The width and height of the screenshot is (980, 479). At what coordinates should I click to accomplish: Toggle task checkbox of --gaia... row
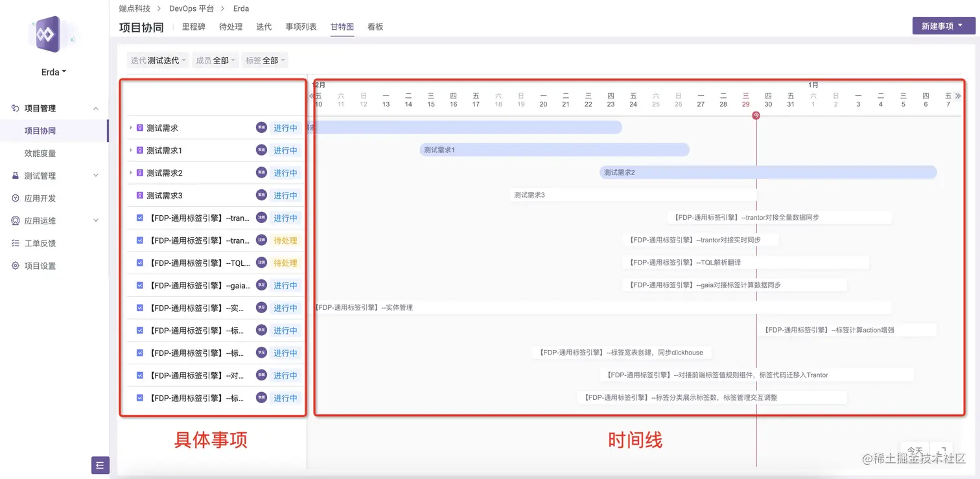[140, 285]
